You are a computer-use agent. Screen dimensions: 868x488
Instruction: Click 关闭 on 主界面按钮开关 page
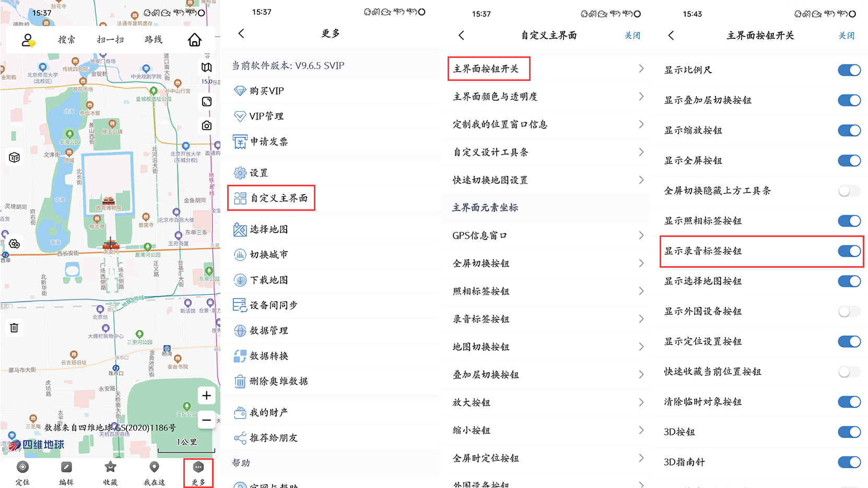[x=846, y=35]
